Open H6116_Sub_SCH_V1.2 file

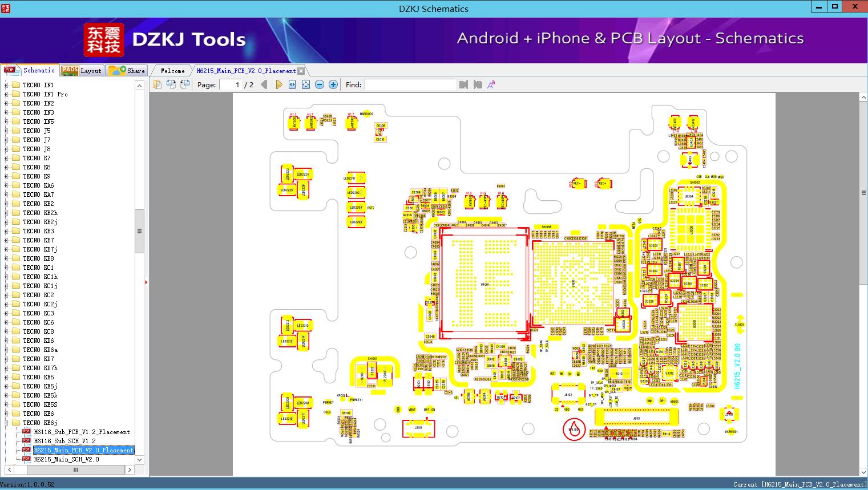[x=64, y=441]
